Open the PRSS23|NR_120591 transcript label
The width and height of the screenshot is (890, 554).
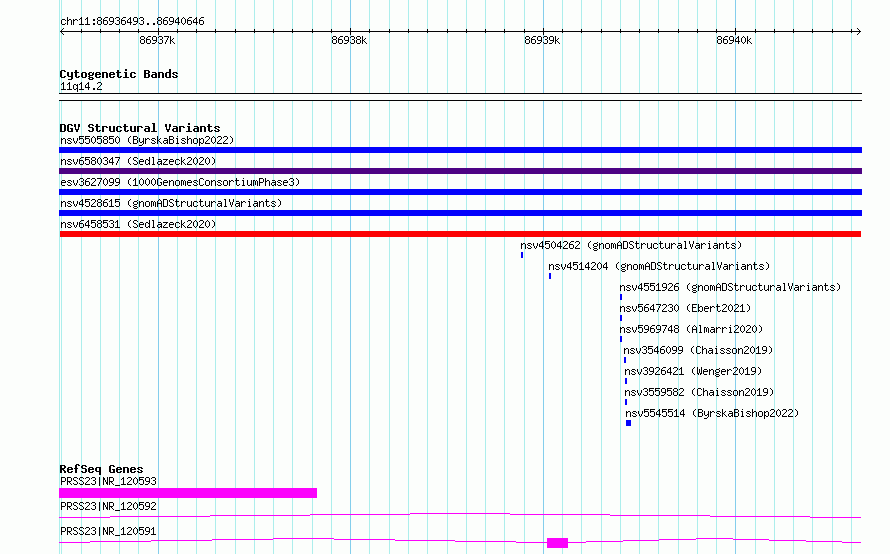coord(108,531)
